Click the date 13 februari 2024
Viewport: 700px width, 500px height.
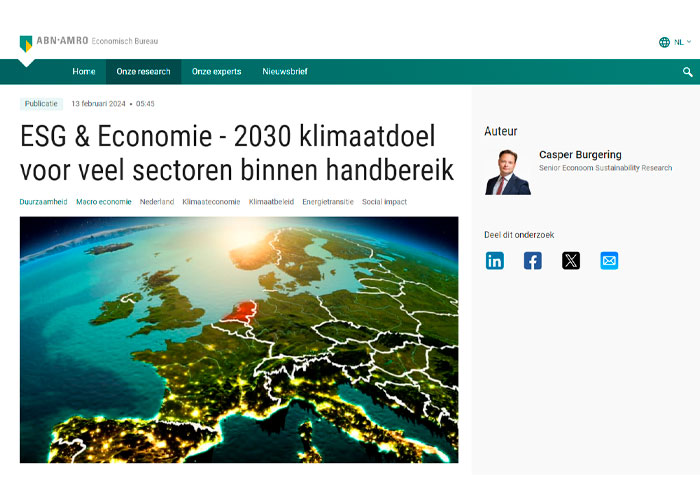click(x=98, y=104)
